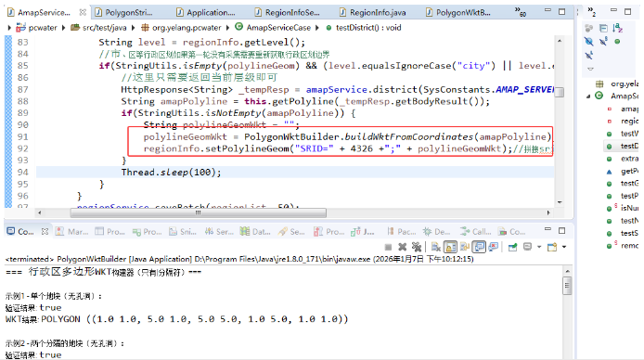
Task: Click line number 91 in gutter
Action: coord(22,136)
